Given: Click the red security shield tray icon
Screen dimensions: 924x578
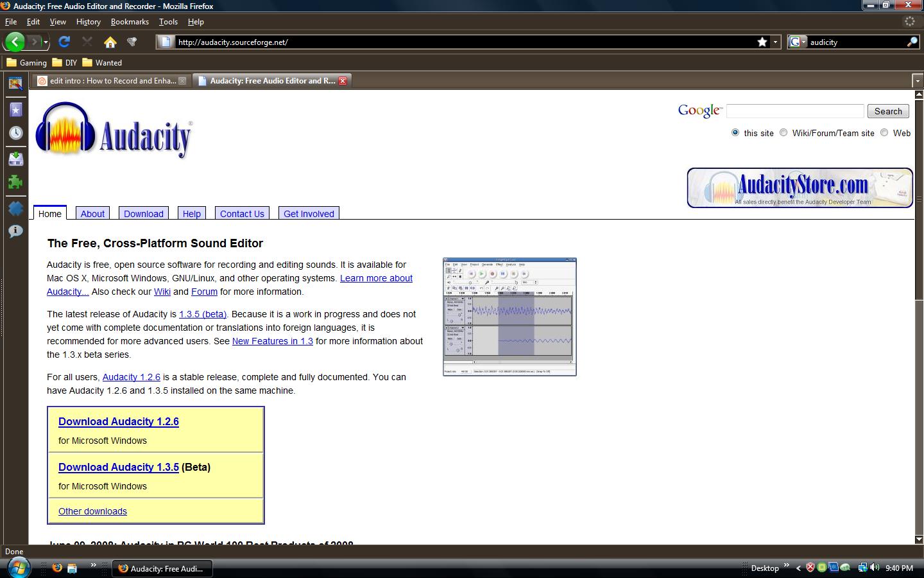Looking at the screenshot, I should [810, 568].
